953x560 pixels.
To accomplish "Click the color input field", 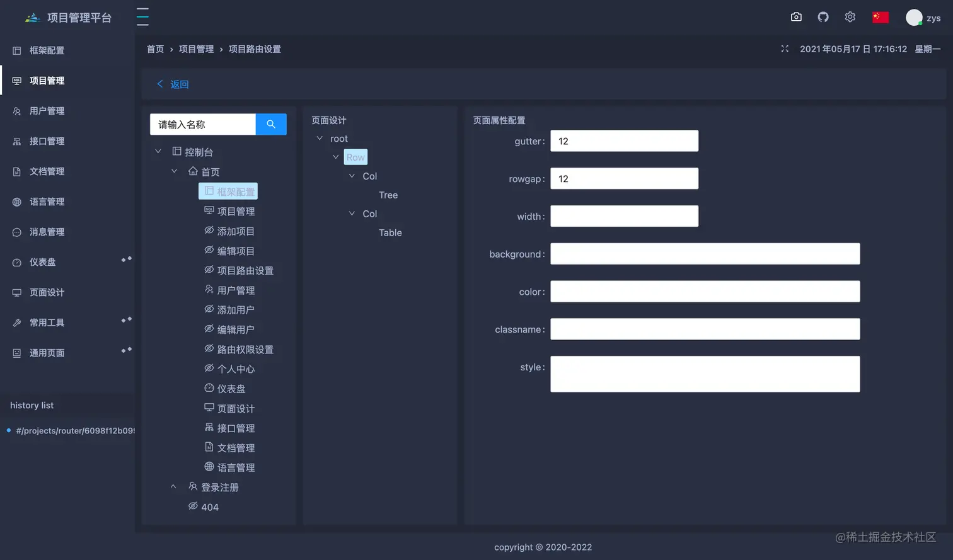I will point(705,292).
